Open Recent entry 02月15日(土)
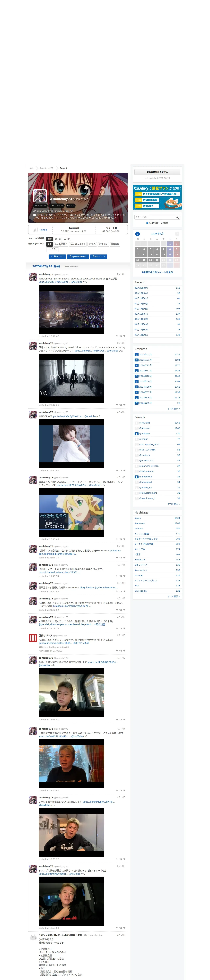The image size is (210, 980). 141,314
